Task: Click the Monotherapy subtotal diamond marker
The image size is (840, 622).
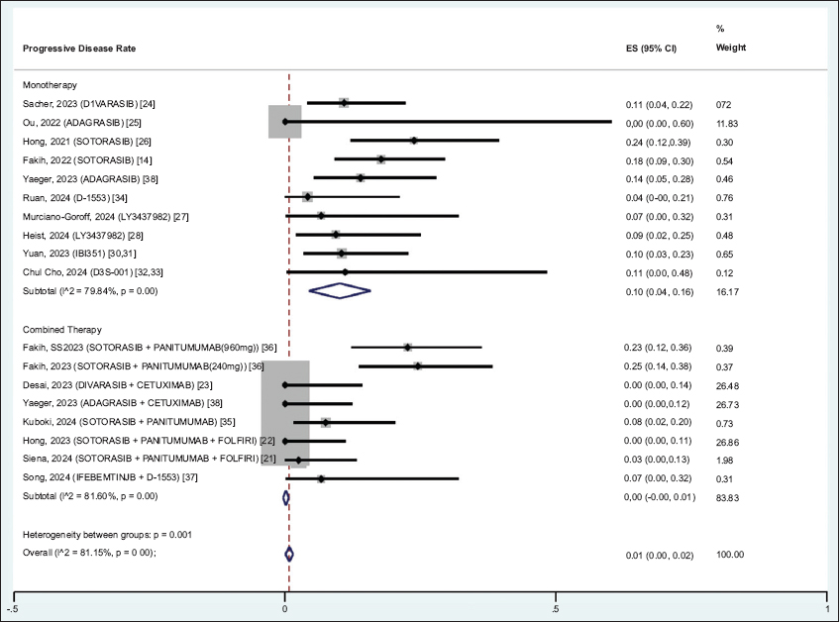Action: pos(340,290)
